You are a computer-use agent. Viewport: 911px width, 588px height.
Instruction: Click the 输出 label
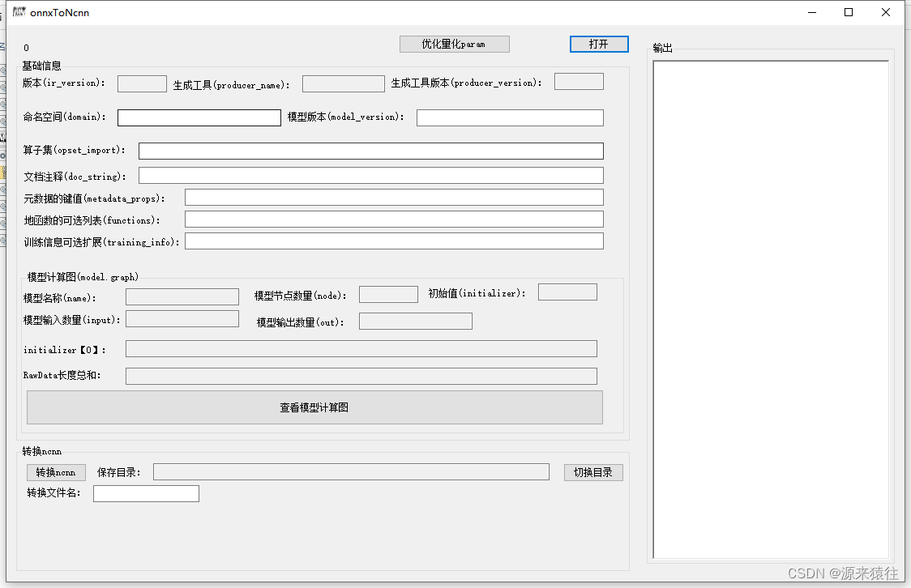pos(662,48)
